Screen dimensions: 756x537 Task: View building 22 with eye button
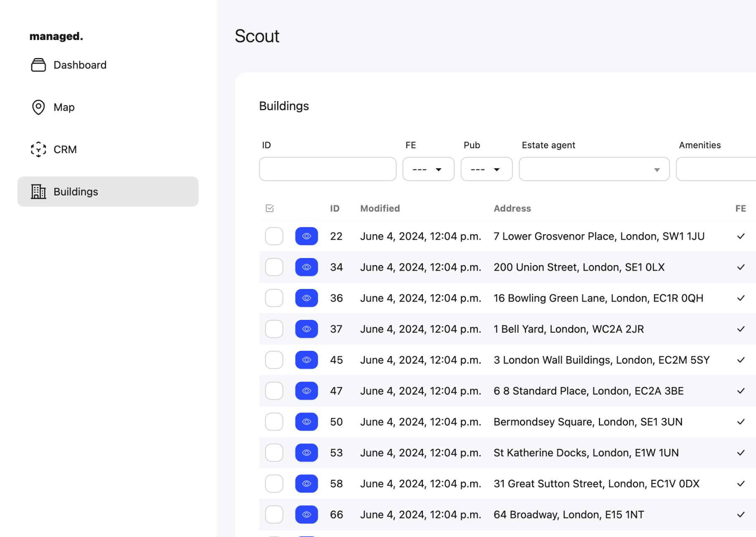click(306, 236)
